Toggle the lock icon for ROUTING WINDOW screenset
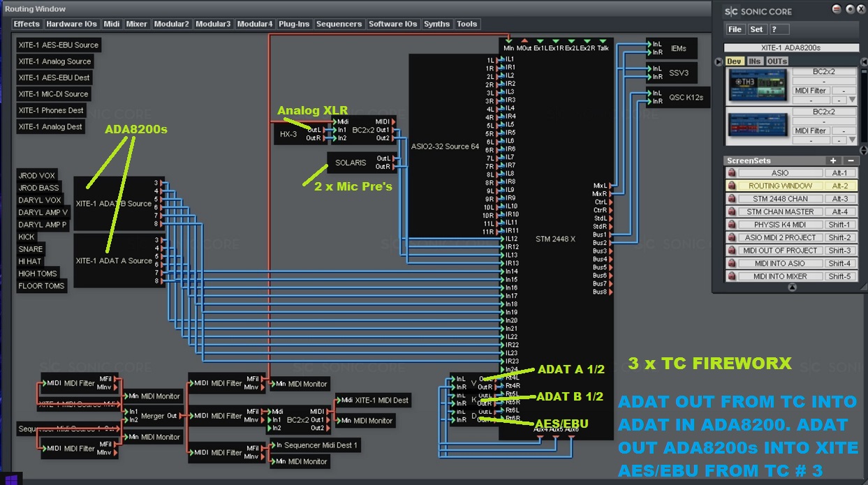Image resolution: width=868 pixels, height=485 pixels. coord(733,186)
